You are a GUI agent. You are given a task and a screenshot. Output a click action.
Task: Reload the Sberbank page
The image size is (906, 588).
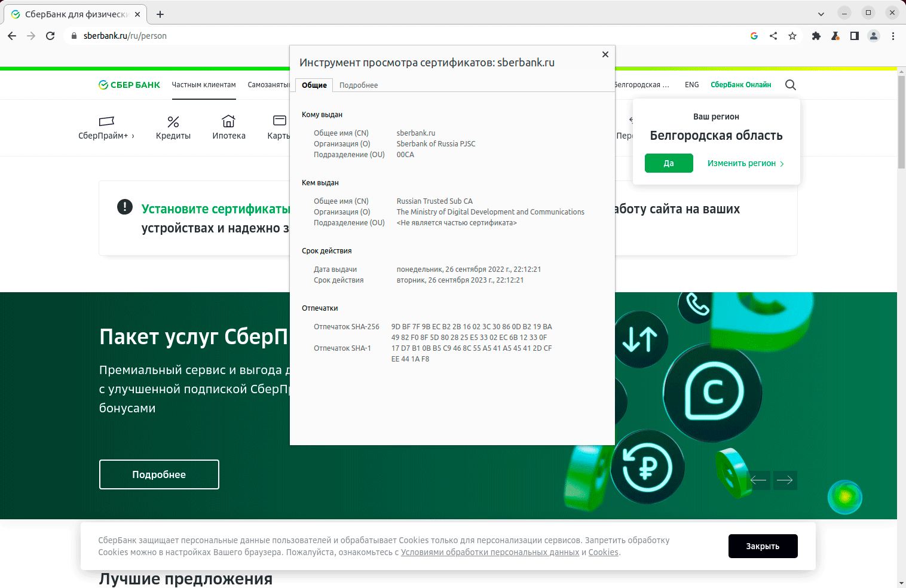50,36
